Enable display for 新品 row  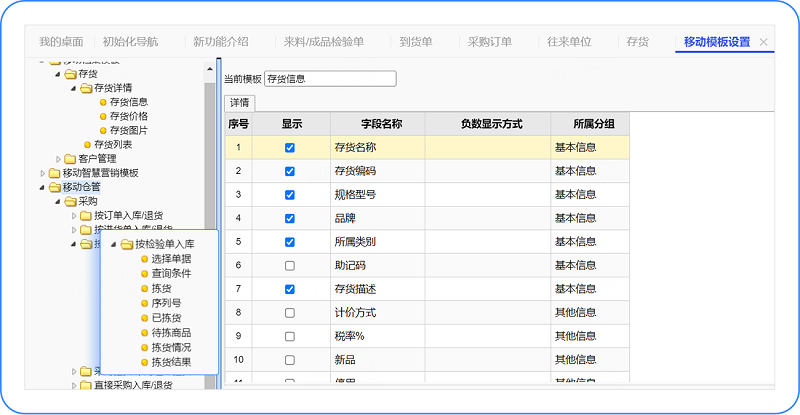[290, 360]
